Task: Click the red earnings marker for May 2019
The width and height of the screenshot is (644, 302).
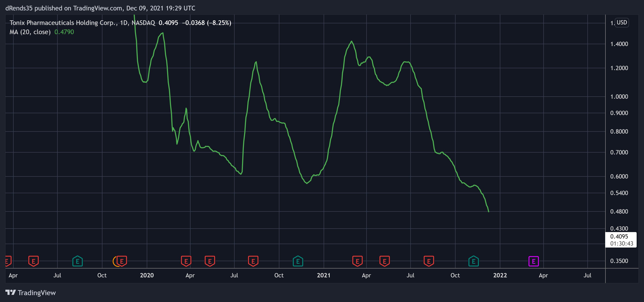Action: [x=33, y=261]
